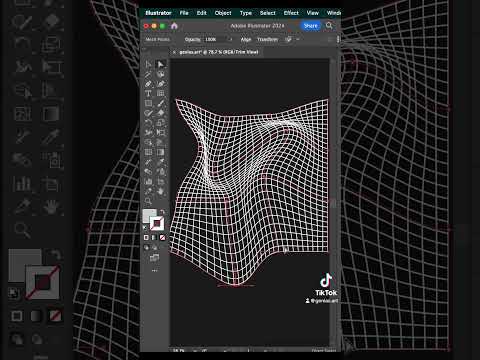Choose the Rotate tool
Image resolution: width=480 pixels, height=360 pixels.
148,123
